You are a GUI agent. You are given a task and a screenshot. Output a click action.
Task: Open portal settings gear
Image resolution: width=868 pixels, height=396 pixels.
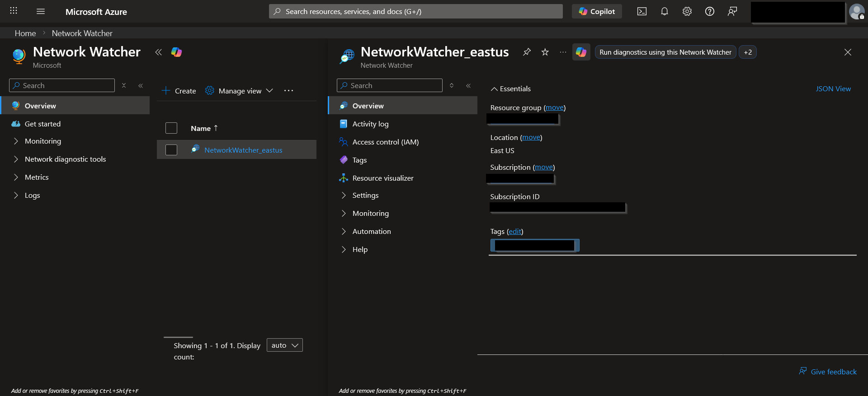click(687, 11)
